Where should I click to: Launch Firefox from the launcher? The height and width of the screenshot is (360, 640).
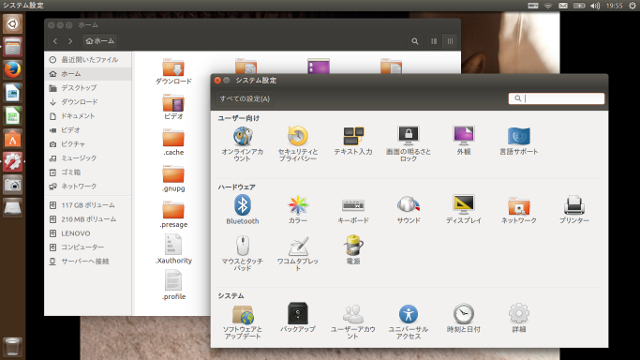(x=13, y=70)
